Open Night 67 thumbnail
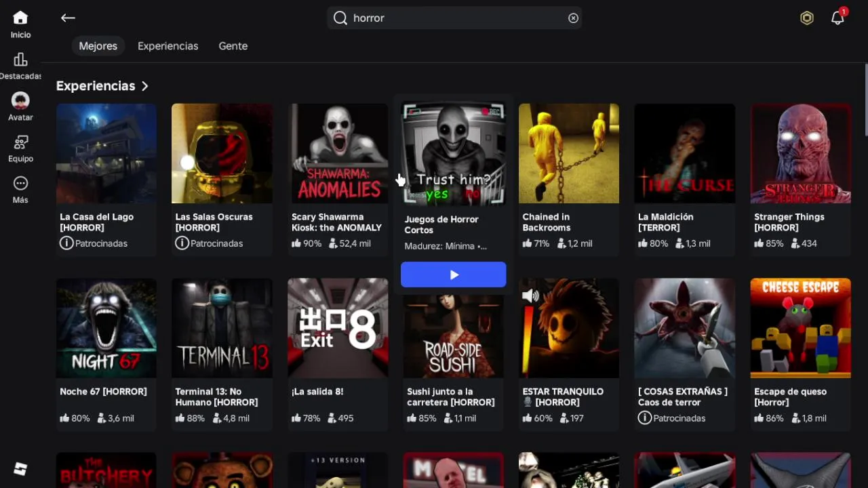The height and width of the screenshot is (488, 868). (x=106, y=328)
